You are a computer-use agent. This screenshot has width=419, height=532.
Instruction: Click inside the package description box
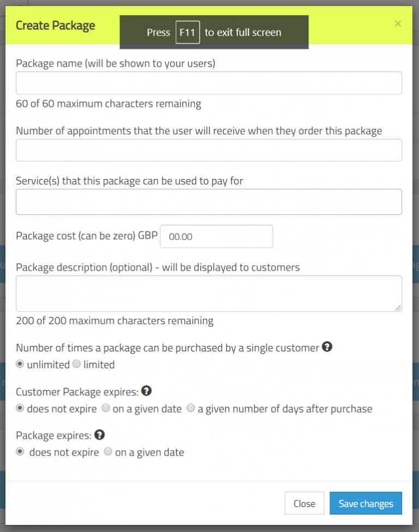[x=209, y=293]
